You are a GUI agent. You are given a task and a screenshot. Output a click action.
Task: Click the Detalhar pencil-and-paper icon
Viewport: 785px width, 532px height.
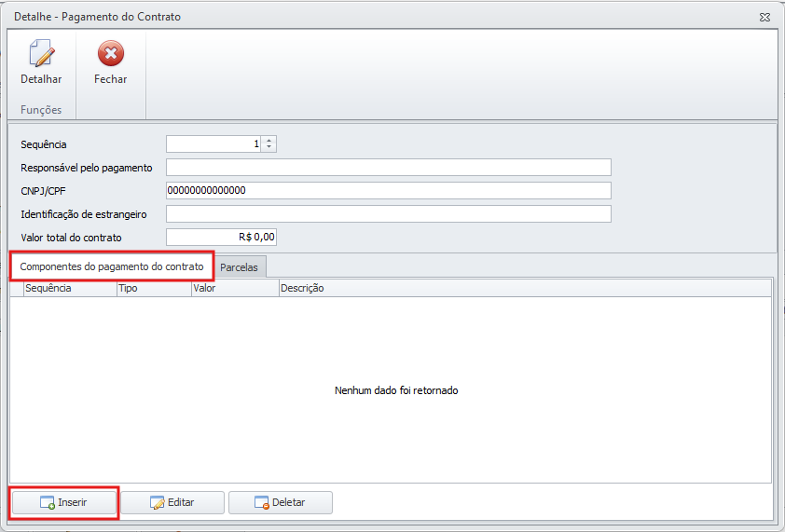41,54
